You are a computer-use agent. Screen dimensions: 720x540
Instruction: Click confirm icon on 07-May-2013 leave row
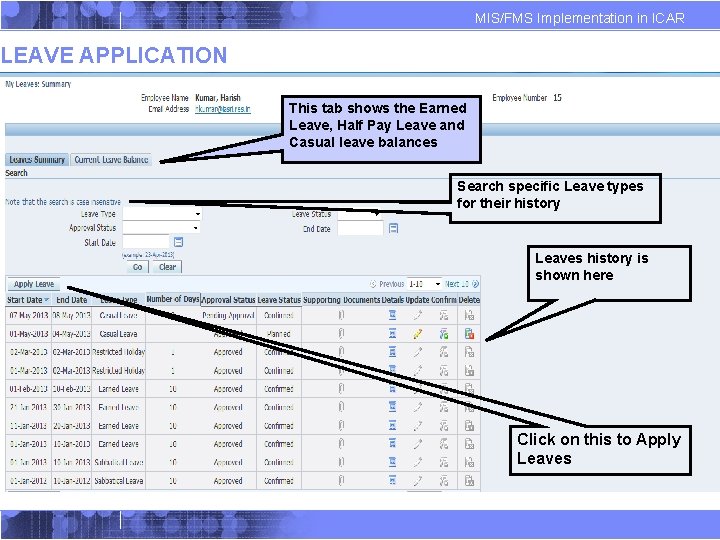coord(444,315)
